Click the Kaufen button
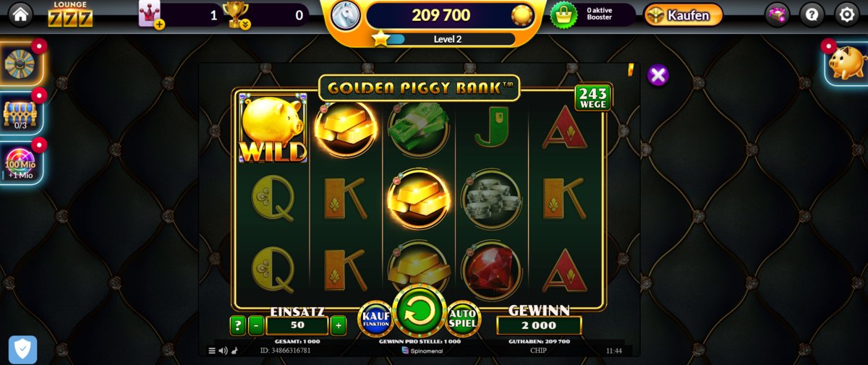Screen dimensions: 868x365 click(683, 14)
